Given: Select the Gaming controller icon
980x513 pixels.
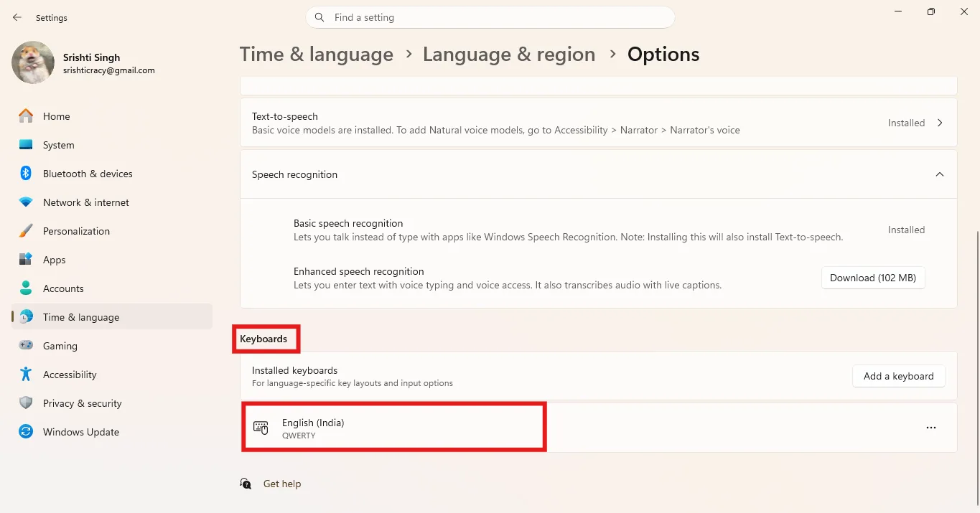Looking at the screenshot, I should (26, 346).
